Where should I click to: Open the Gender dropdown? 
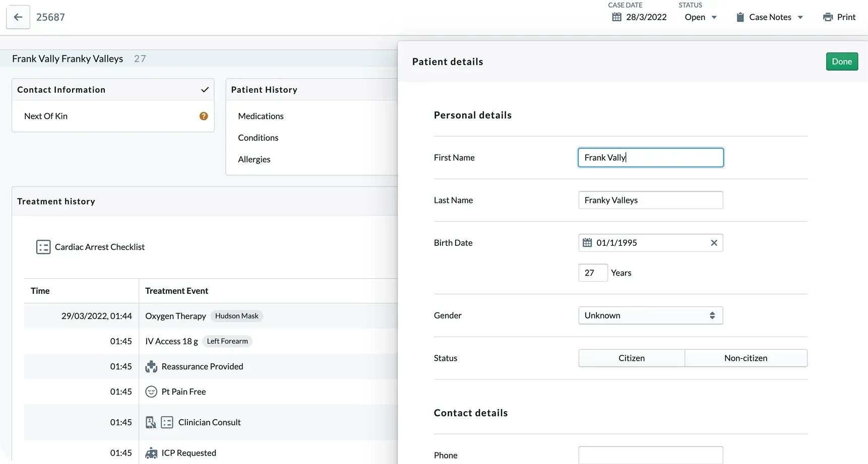tap(650, 315)
